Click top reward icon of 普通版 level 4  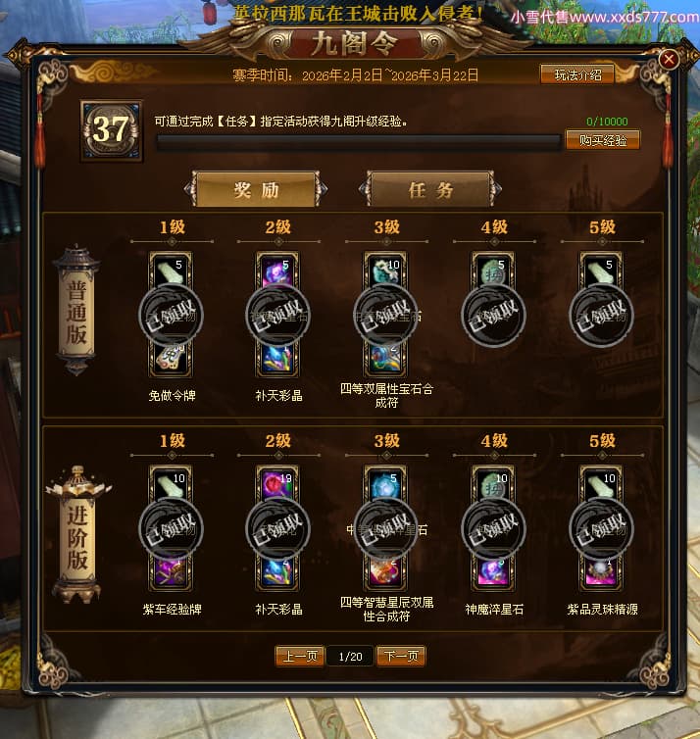click(493, 271)
